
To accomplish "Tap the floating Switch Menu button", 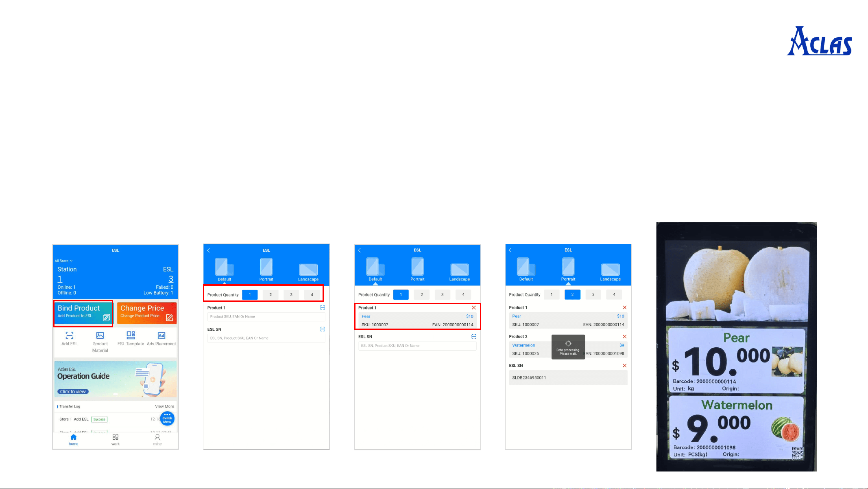I will click(167, 419).
